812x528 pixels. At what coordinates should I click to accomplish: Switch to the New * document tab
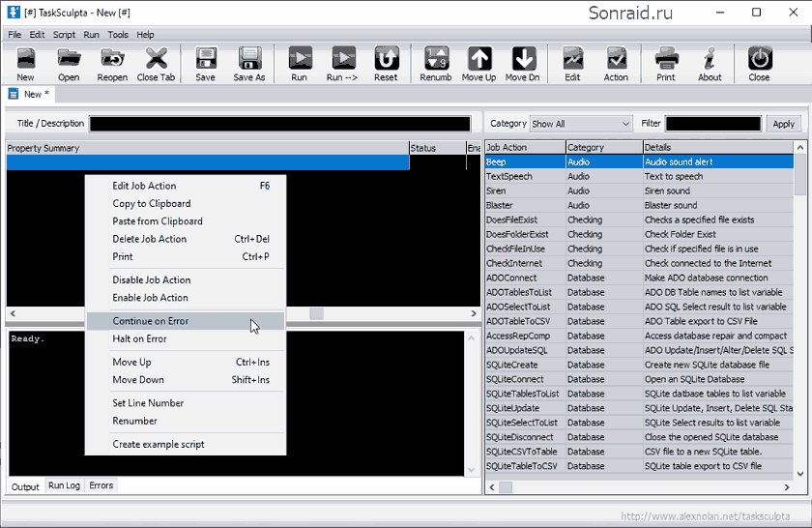(x=29, y=95)
